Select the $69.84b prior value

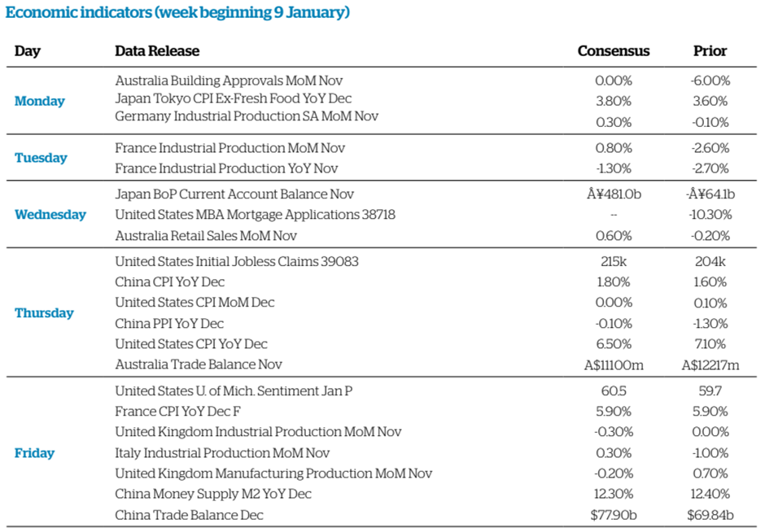click(710, 515)
